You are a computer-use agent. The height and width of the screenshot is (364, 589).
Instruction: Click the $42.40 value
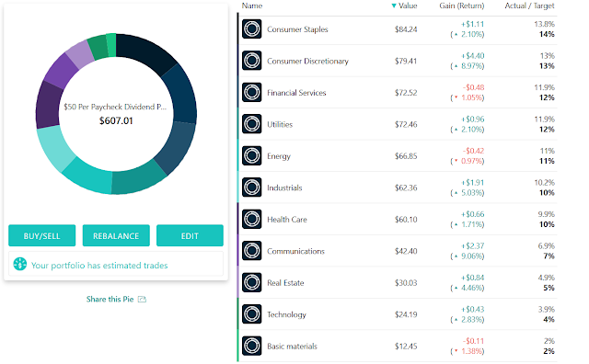point(406,251)
